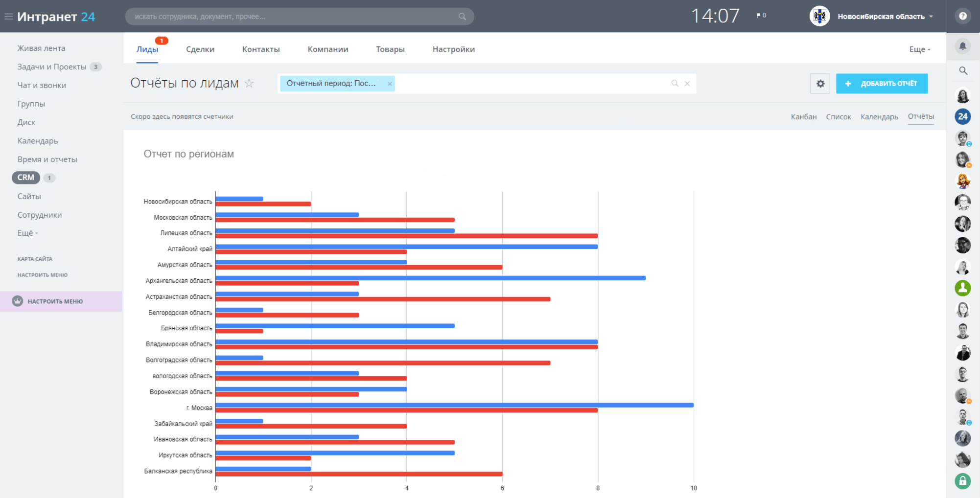This screenshot has width=980, height=498.
Task: Click the star icon to favorite Отчёты по лидам
Action: pos(249,83)
